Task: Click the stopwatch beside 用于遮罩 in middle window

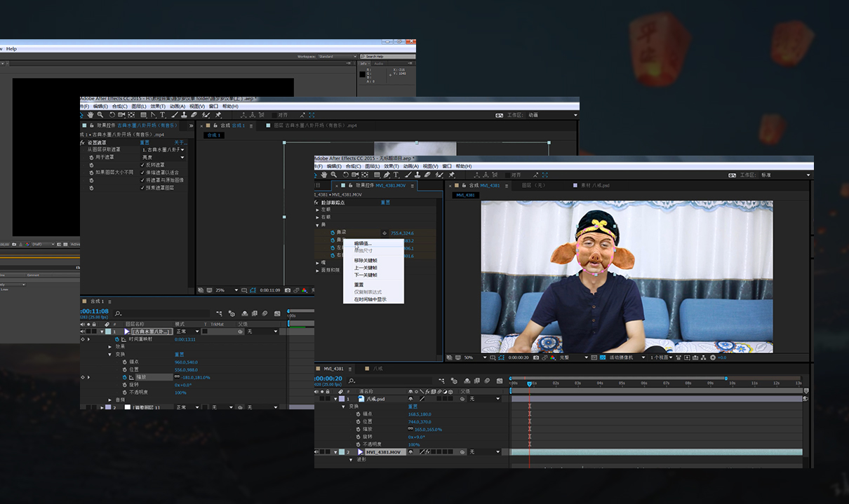Action: point(91,157)
